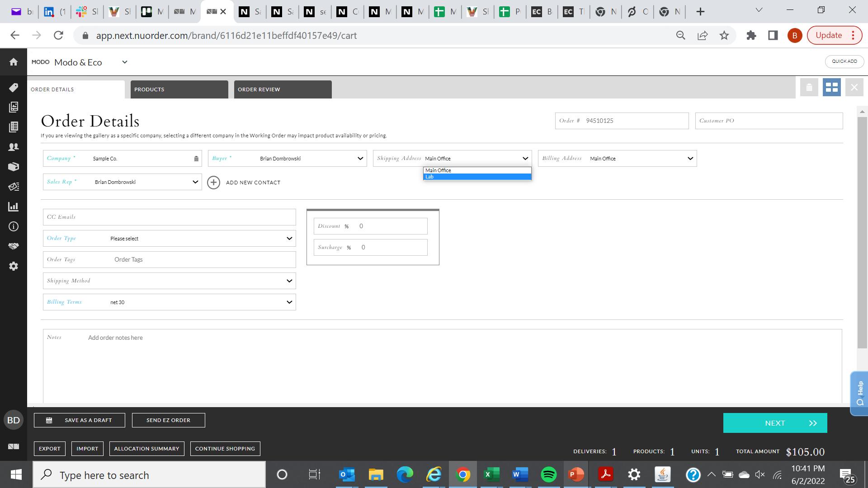
Task: Click the info circle sidebar icon
Action: [x=14, y=226]
